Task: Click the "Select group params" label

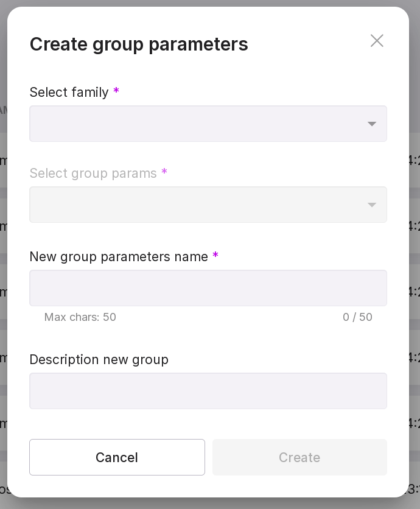Action: (93, 173)
